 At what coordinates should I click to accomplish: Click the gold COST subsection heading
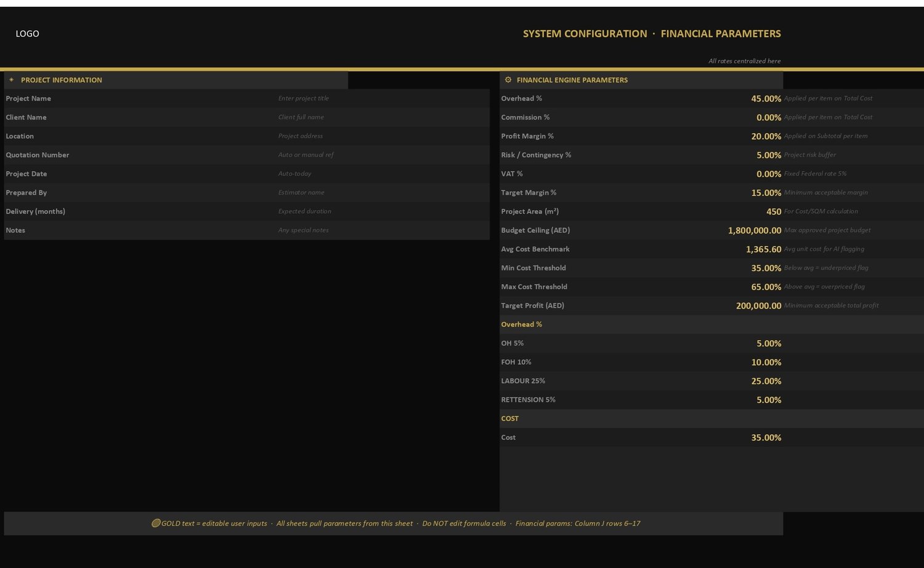(509, 418)
